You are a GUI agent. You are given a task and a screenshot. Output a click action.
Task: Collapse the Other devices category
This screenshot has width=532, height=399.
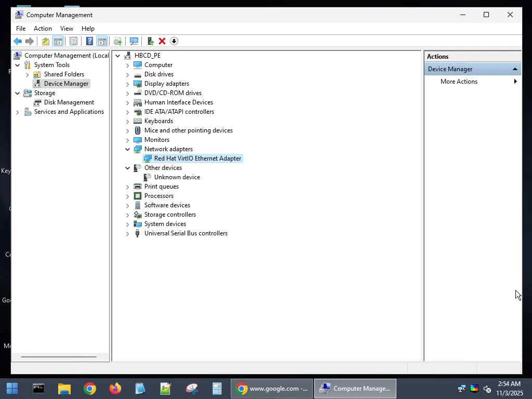coord(128,168)
